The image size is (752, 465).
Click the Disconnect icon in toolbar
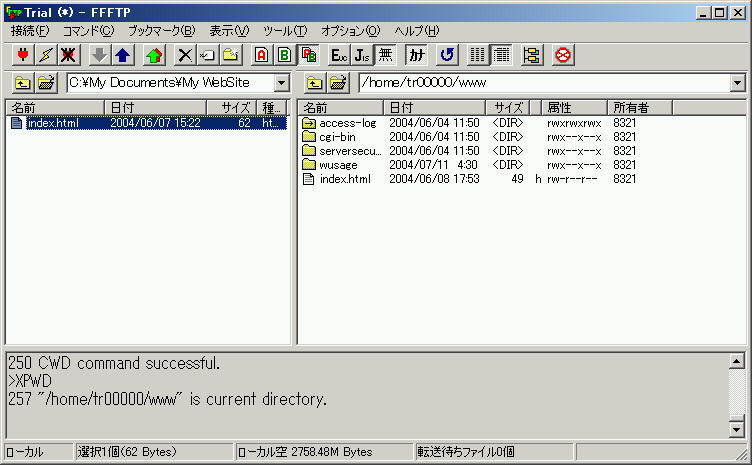tap(69, 55)
